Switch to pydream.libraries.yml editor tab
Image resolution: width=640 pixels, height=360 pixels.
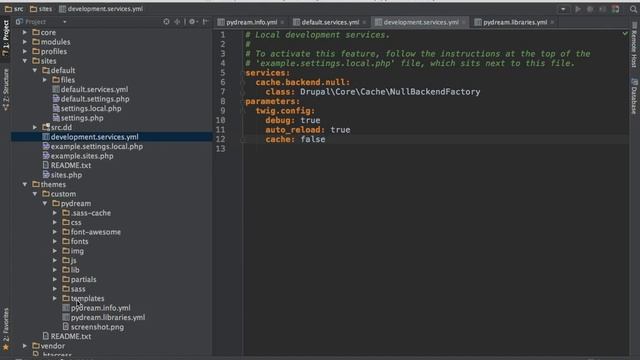coord(515,22)
